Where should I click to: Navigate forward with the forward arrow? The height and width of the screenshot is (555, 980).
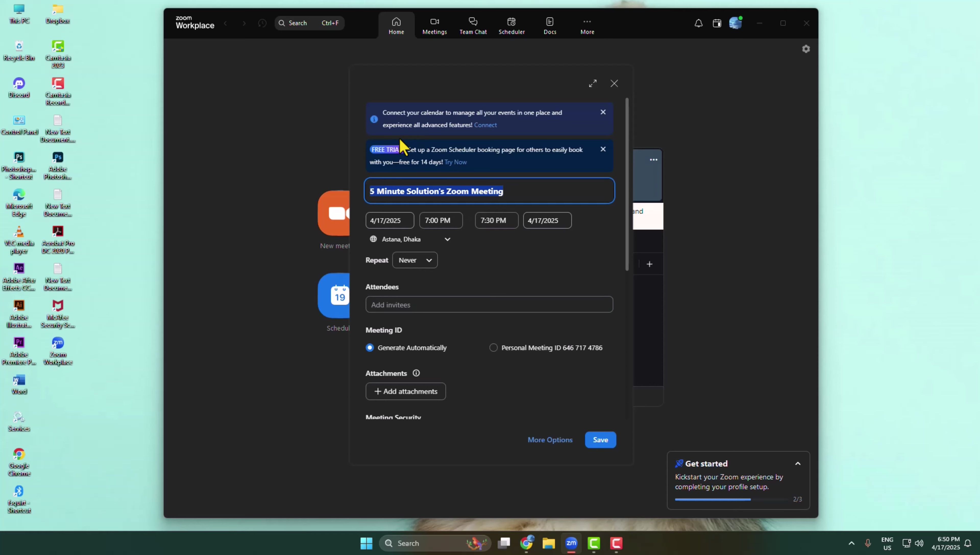click(244, 23)
